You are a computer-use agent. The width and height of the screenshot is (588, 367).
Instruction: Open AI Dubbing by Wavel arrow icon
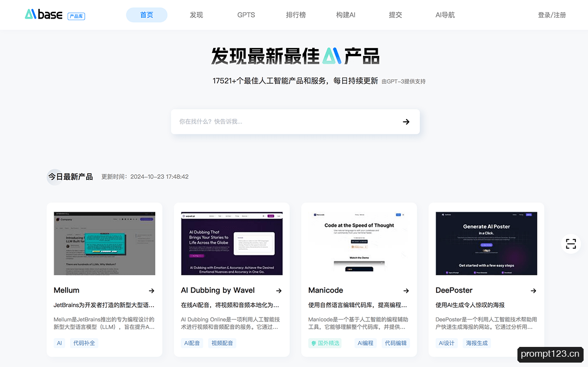click(279, 291)
